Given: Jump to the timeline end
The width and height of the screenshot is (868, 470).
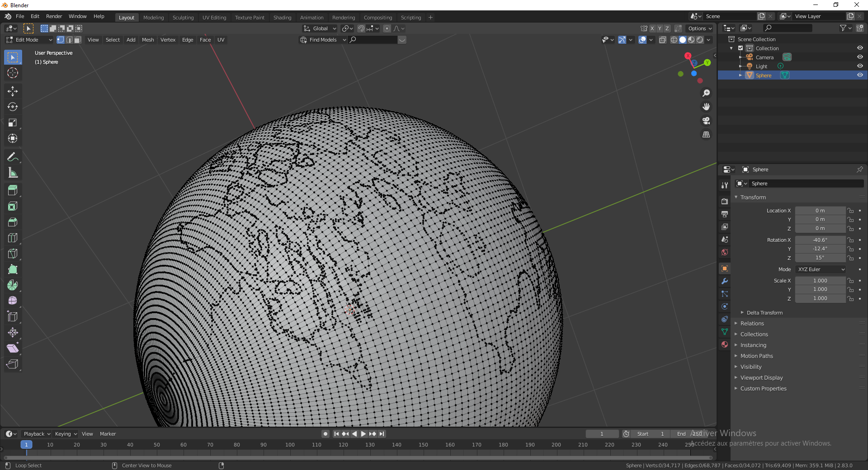Looking at the screenshot, I should click(x=382, y=434).
